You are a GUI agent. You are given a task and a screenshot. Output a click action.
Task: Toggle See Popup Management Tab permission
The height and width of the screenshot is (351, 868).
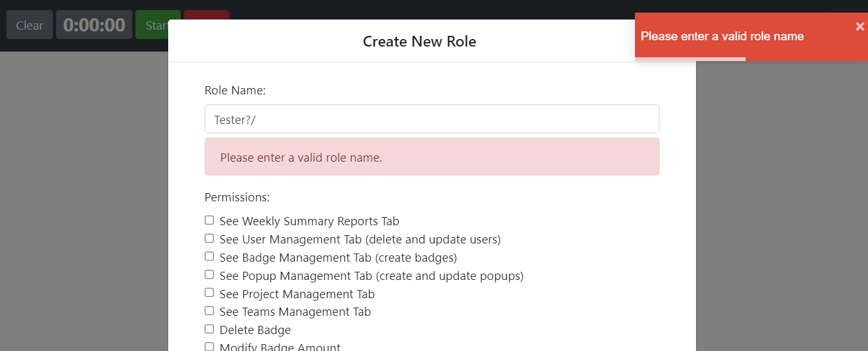[x=209, y=275]
